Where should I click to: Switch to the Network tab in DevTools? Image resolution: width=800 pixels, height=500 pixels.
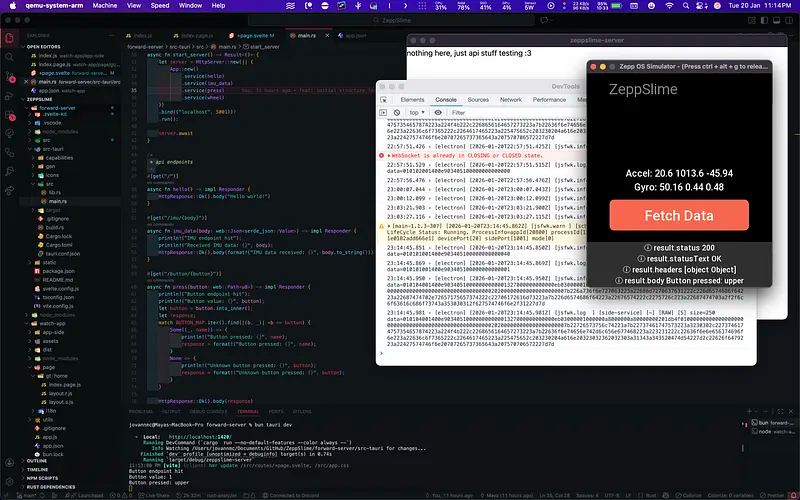pos(510,100)
